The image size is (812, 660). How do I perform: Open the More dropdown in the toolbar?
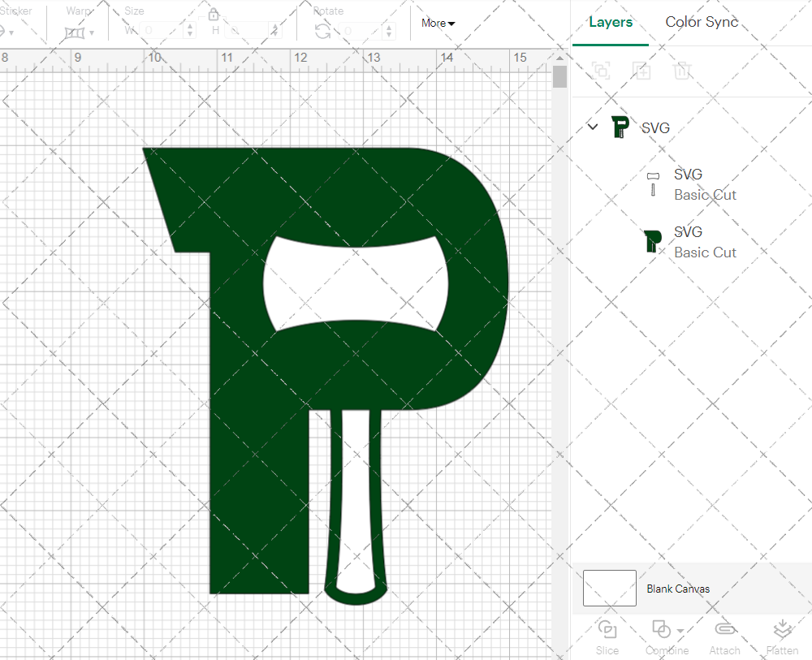437,23
